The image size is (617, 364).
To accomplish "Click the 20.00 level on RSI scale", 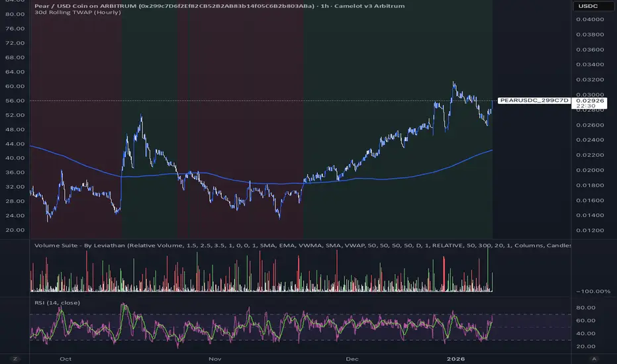I will coord(586,346).
